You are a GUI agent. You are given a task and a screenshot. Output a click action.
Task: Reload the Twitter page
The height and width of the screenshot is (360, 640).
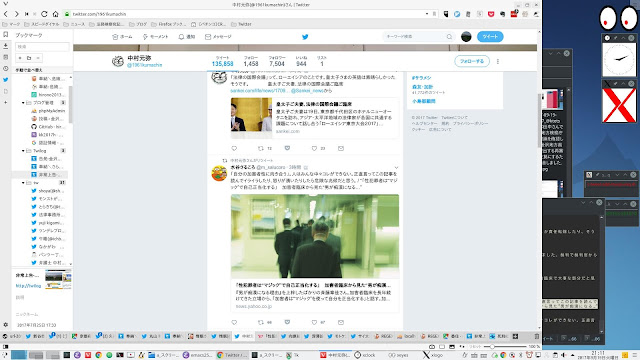tap(44, 14)
